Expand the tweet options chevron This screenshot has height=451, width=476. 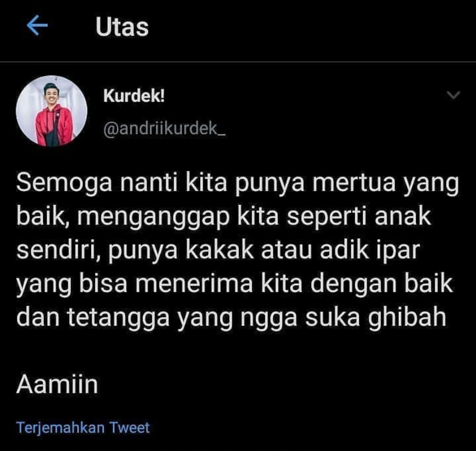coord(453,95)
